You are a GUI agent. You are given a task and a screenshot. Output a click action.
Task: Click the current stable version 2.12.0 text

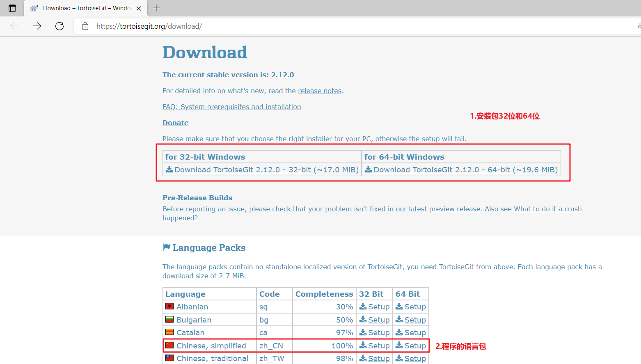click(228, 75)
